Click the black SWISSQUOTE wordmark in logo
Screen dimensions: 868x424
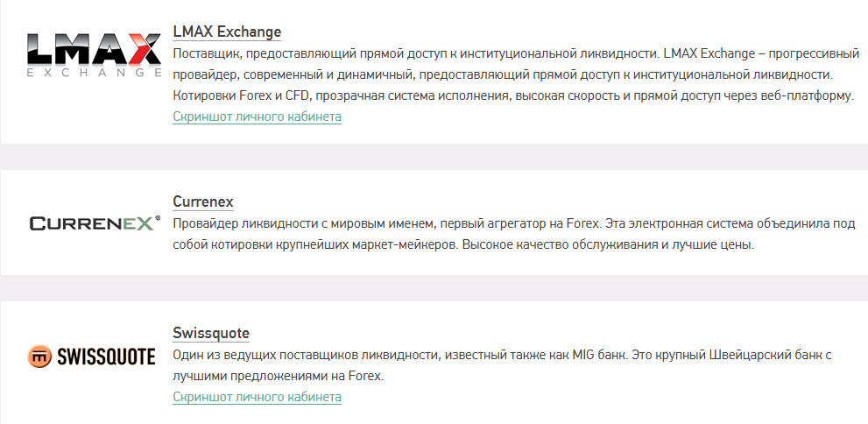tap(106, 357)
